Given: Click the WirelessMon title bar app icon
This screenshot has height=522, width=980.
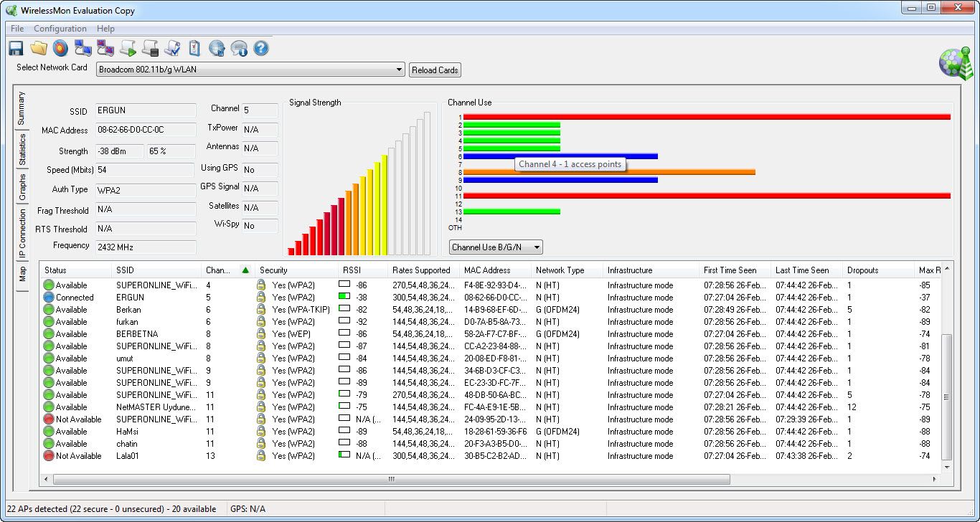Looking at the screenshot, I should [11, 11].
